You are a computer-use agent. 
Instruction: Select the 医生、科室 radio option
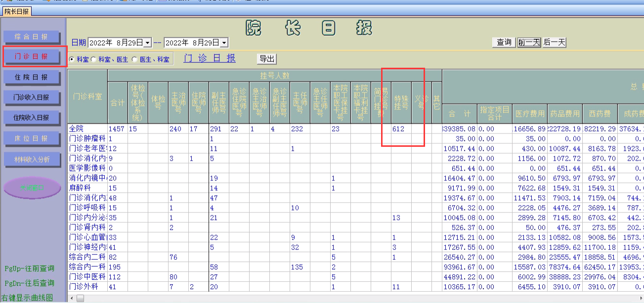pos(151,59)
